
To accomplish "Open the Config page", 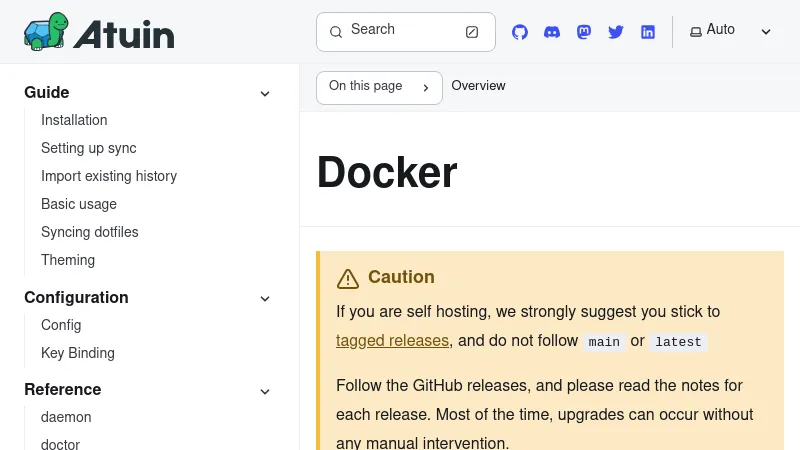I will (61, 325).
